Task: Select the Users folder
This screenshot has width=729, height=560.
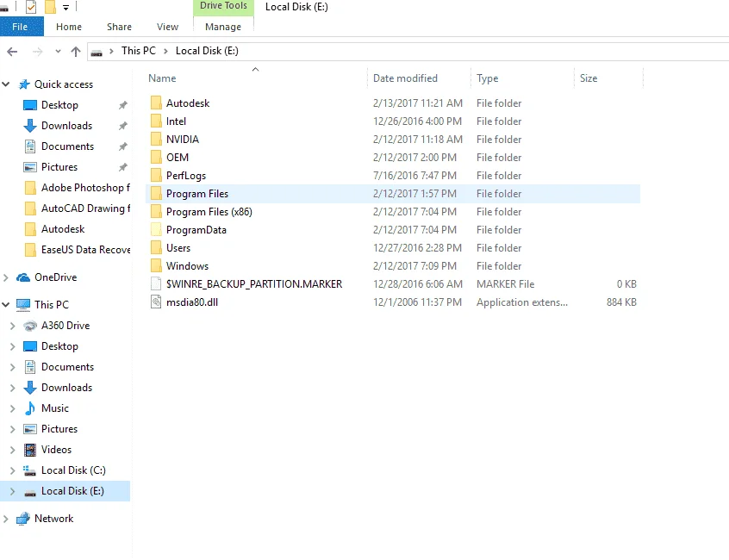Action: [x=178, y=248]
